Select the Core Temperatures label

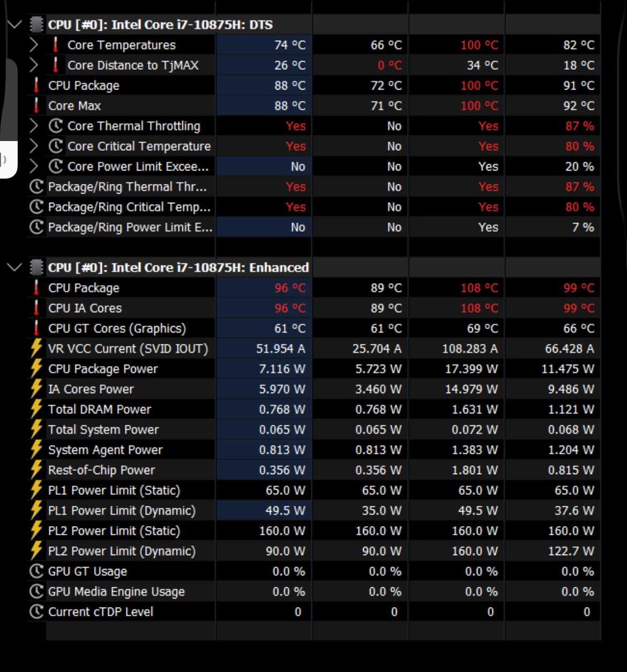click(122, 45)
